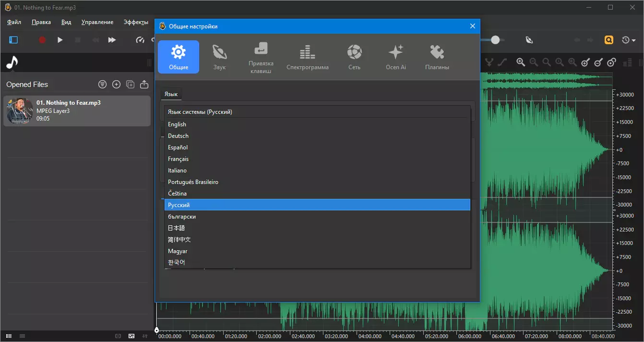The height and width of the screenshot is (342, 644).
Task: Open the filter icon next to Opened Files
Action: (x=102, y=85)
